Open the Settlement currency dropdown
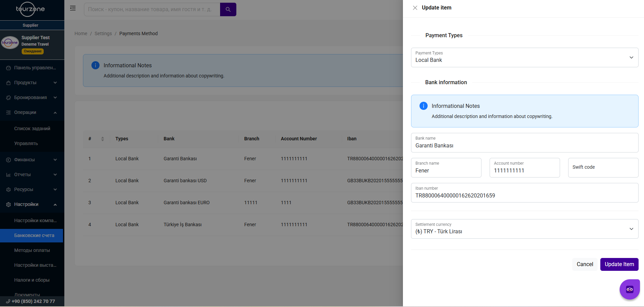Image resolution: width=644 pixels, height=307 pixels. tap(524, 229)
